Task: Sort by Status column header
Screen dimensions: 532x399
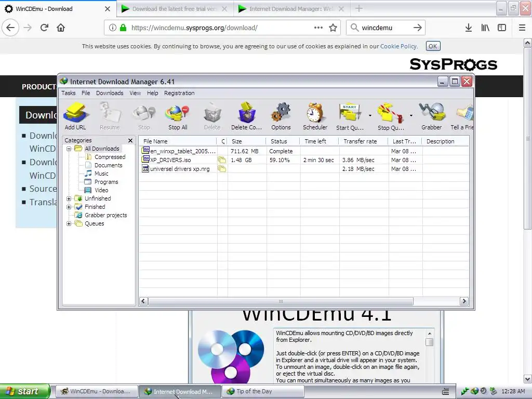Action: 283,141
